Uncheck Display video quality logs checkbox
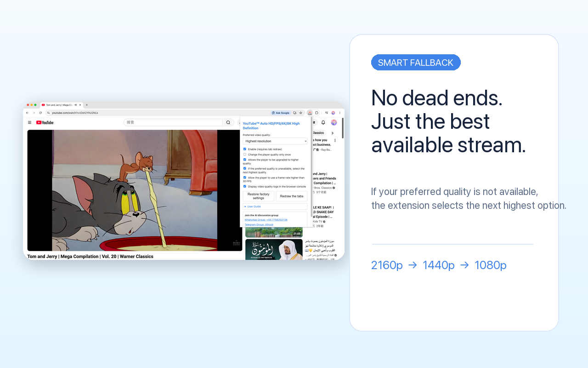588x368 pixels. pyautogui.click(x=245, y=186)
